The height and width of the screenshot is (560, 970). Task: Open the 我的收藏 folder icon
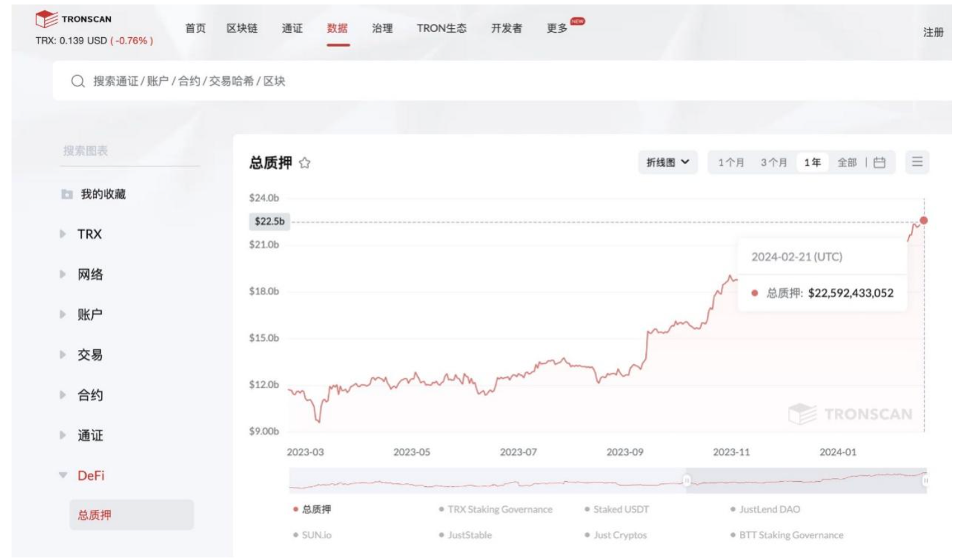click(67, 194)
